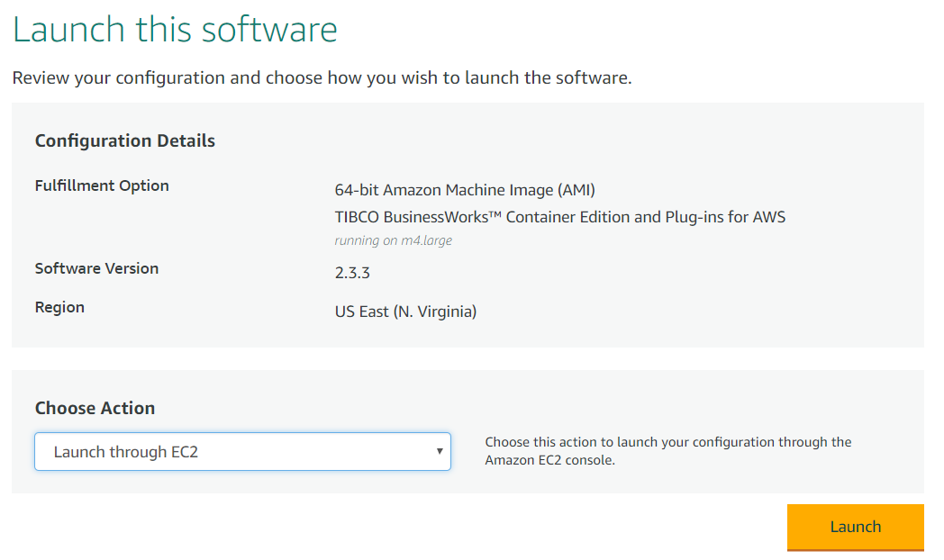The image size is (944, 560).
Task: Click the running on m4.large note
Action: coord(393,240)
